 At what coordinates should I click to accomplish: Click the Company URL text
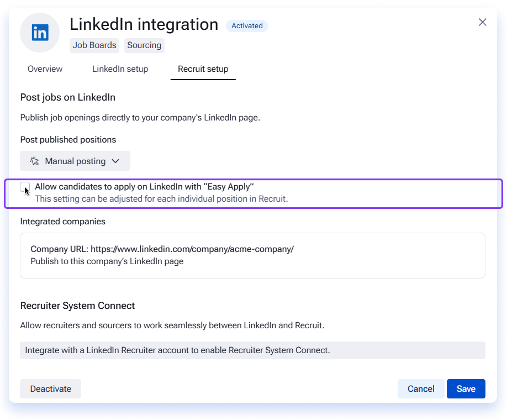pyautogui.click(x=162, y=249)
